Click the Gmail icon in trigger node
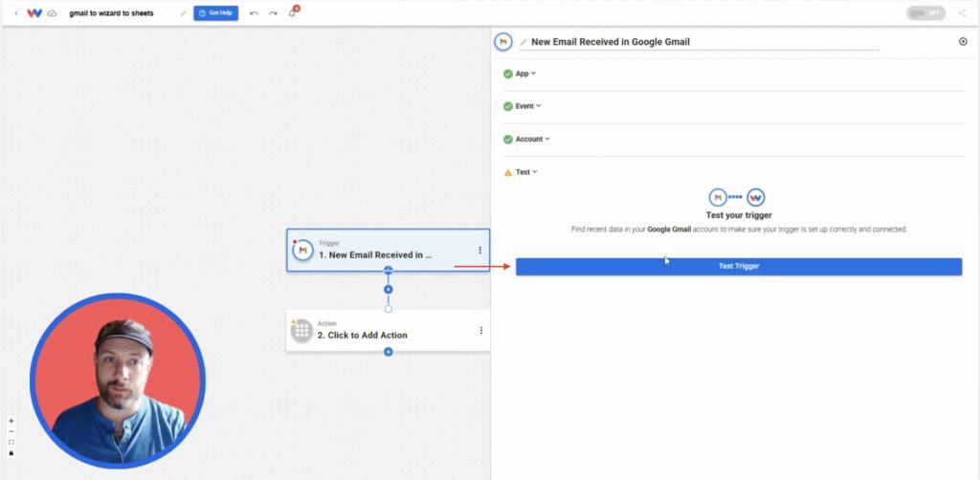 [x=302, y=251]
